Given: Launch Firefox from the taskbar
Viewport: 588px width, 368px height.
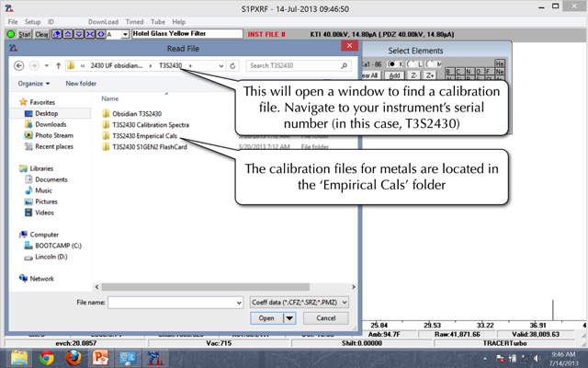Looking at the screenshot, I should coord(73,356).
